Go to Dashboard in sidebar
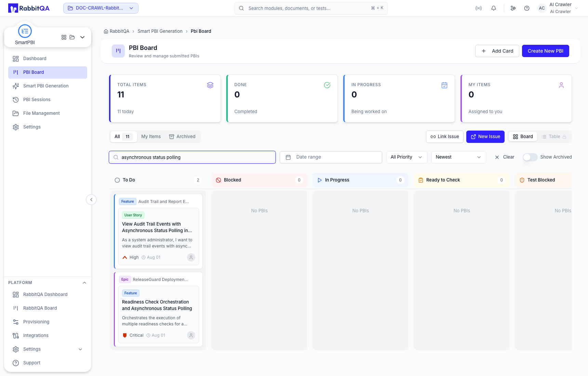Viewport: 588px width, 376px height. click(x=48, y=59)
